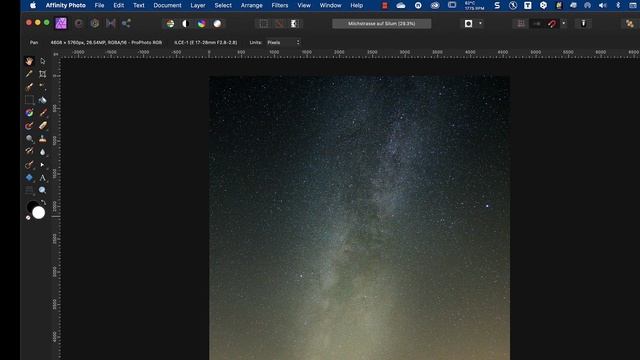This screenshot has width=640, height=360.
Task: Switch to the Photo Persona
Action: 61,24
